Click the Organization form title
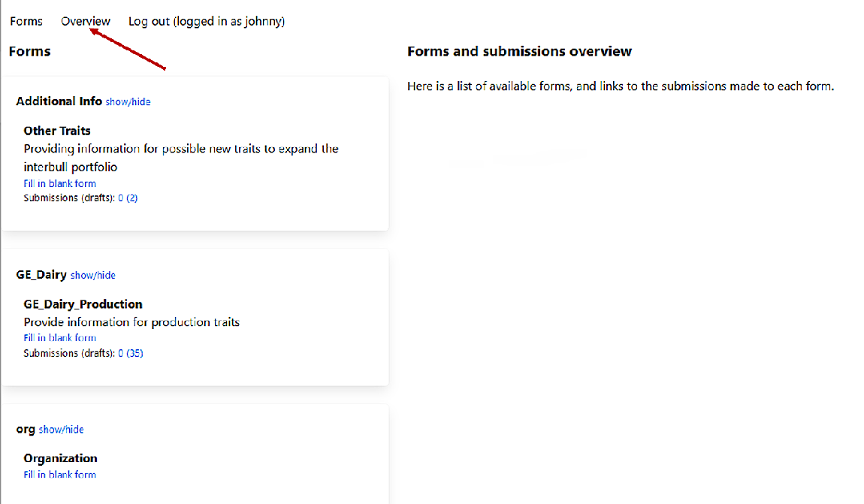The width and height of the screenshot is (864, 504). [x=60, y=458]
